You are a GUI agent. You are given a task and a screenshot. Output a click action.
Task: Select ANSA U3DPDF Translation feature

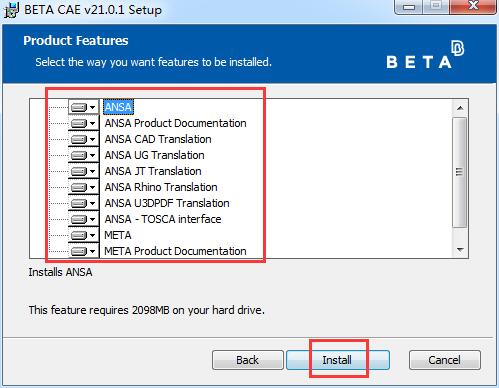[x=167, y=203]
